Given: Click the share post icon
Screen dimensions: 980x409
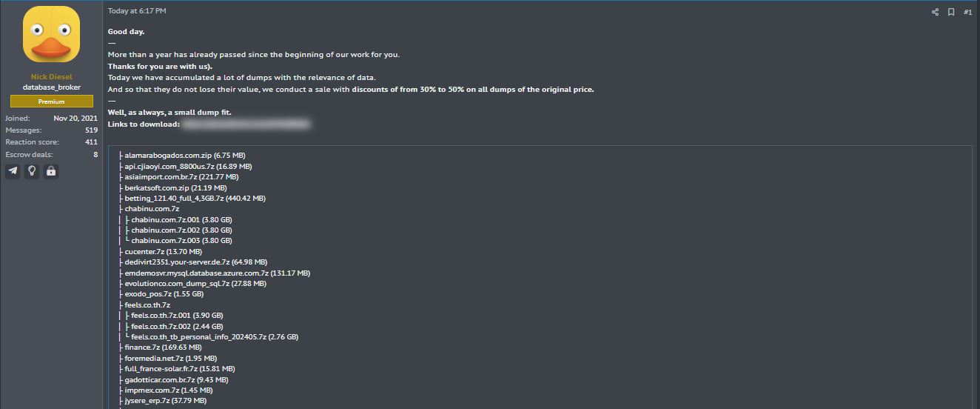Looking at the screenshot, I should coord(935,12).
